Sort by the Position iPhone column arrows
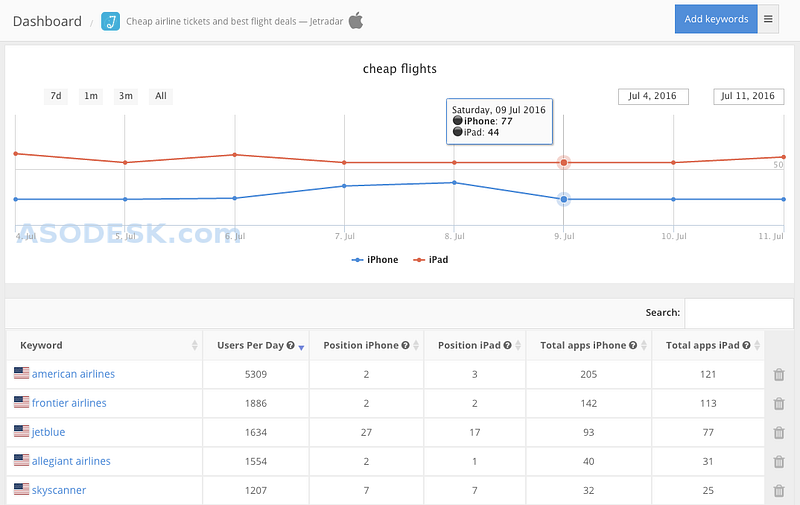This screenshot has width=800, height=505. click(x=416, y=345)
